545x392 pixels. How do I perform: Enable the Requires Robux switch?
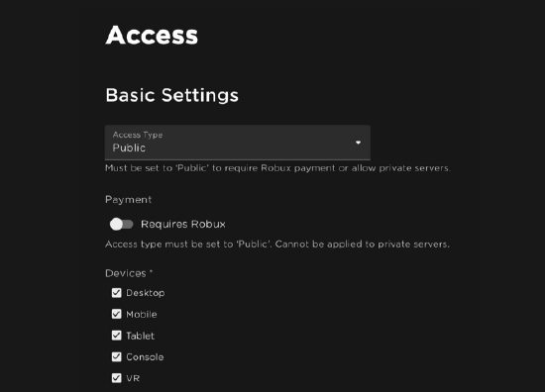click(121, 224)
